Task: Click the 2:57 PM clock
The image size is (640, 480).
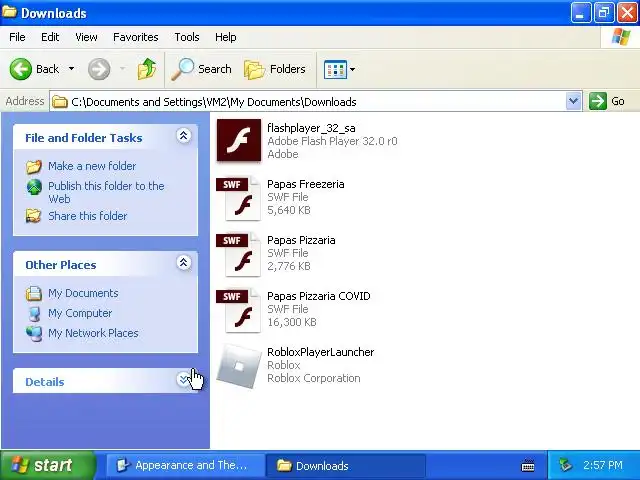Action: (603, 465)
